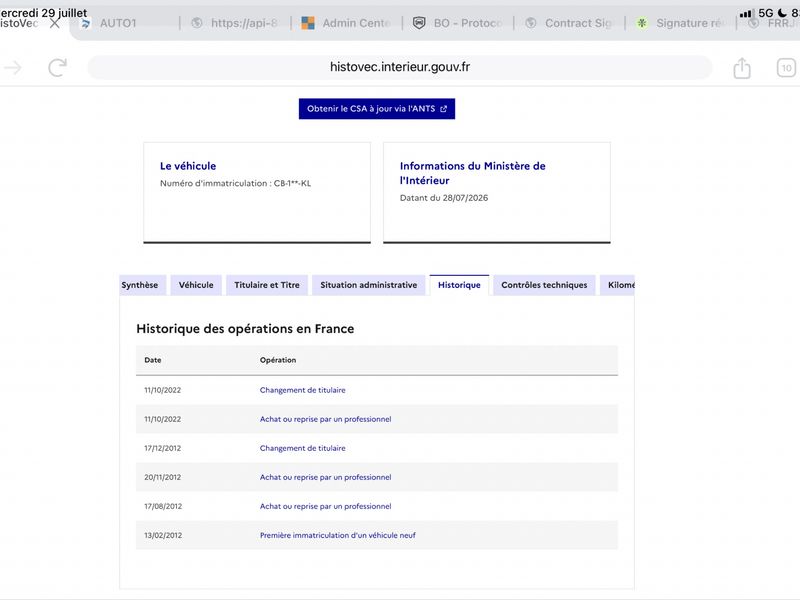This screenshot has width=800, height=600.
Task: Click the https://api-8 globe favicon
Action: (x=197, y=23)
